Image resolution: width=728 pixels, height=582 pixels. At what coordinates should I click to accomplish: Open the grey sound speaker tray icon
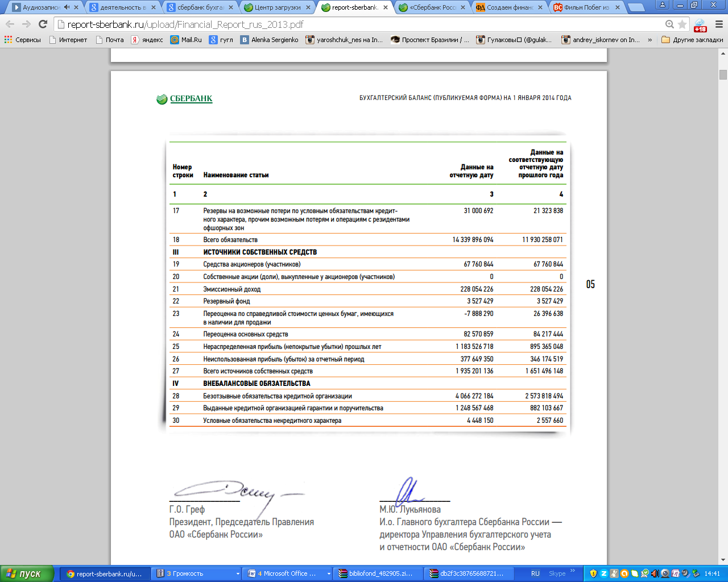point(685,573)
